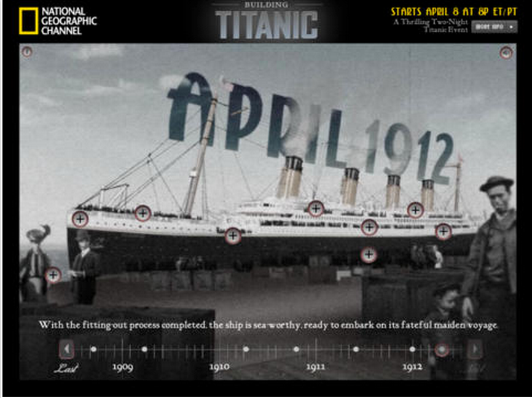
Task: Click the 1910 year label
Action: tap(219, 367)
